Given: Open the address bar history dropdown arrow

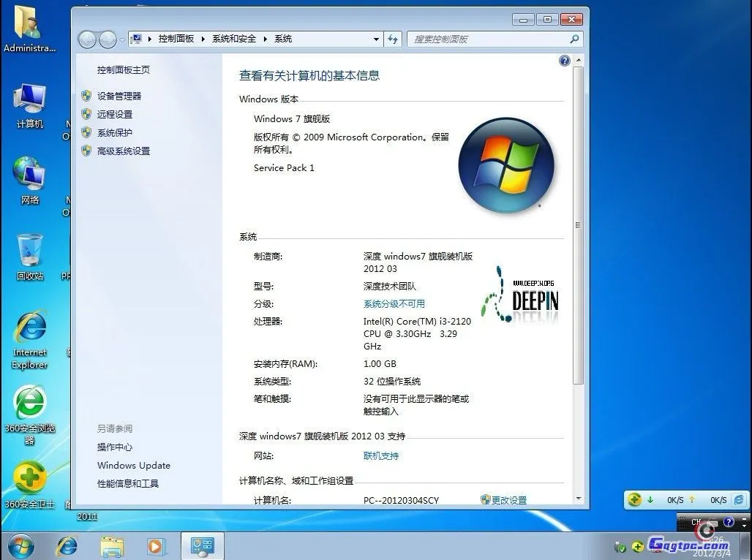Looking at the screenshot, I should coord(376,39).
